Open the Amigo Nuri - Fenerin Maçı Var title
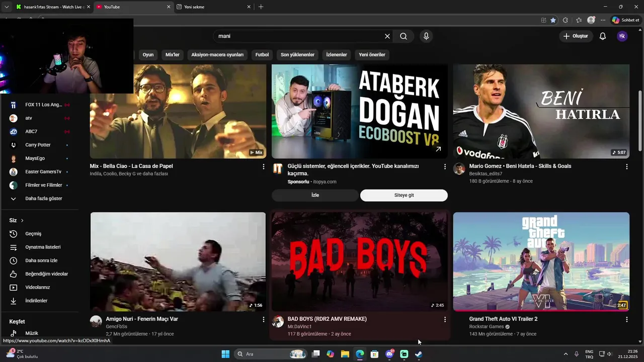 tap(142, 319)
